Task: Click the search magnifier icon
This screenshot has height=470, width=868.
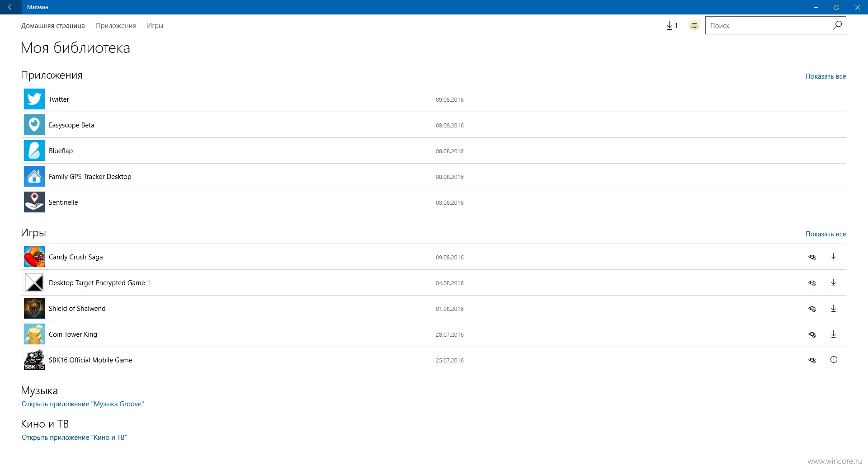Action: (x=837, y=25)
